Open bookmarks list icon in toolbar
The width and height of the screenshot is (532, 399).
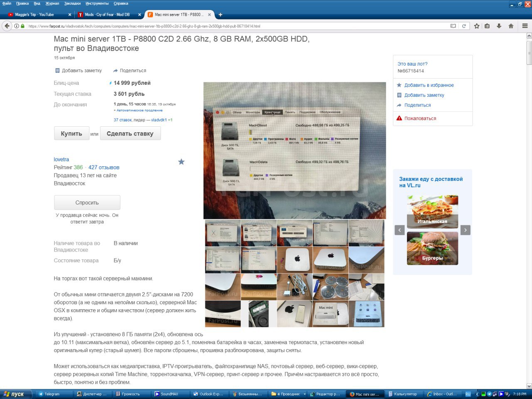[x=487, y=26]
